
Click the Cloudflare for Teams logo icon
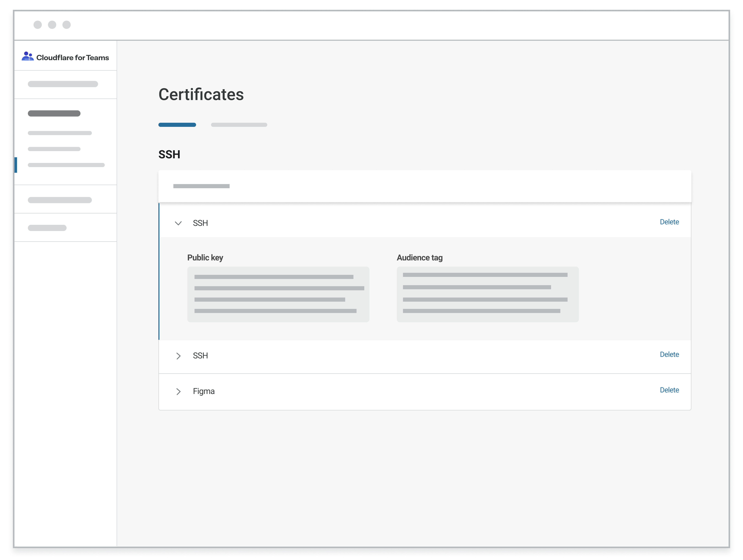pos(28,56)
